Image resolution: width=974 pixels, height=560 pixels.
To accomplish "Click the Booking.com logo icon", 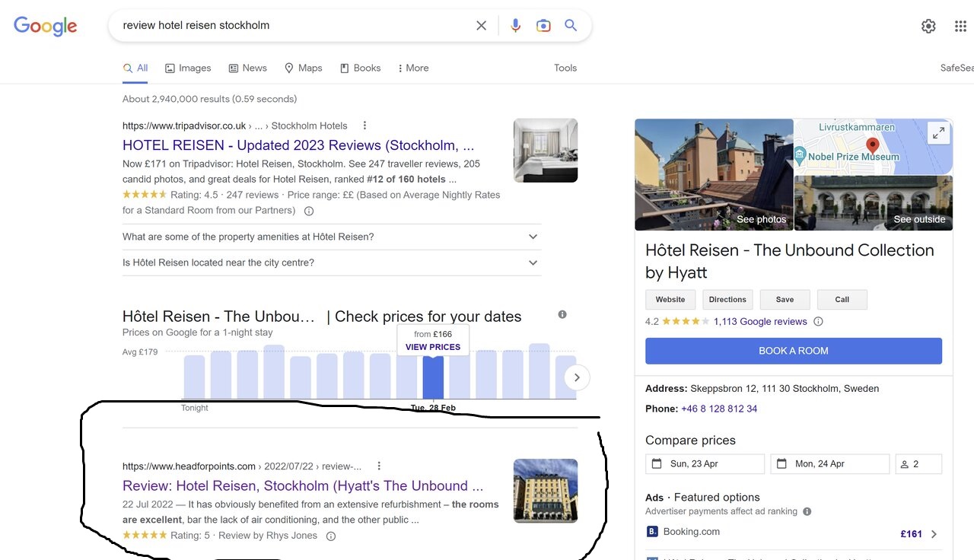I will coord(652,532).
